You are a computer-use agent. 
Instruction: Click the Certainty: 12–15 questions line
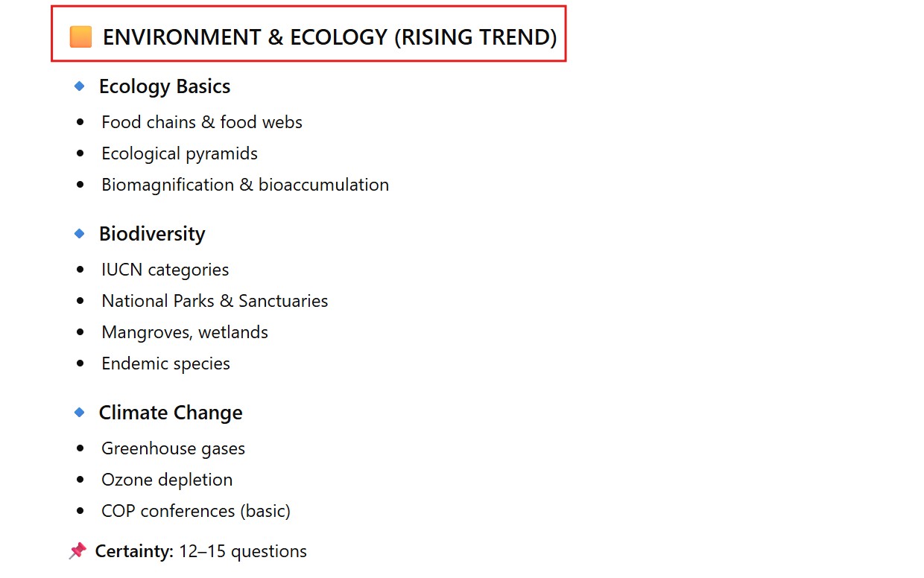pyautogui.click(x=201, y=551)
